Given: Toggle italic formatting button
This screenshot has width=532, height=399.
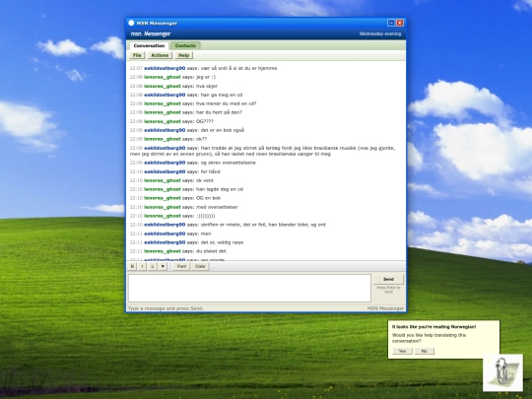Looking at the screenshot, I should tap(142, 266).
